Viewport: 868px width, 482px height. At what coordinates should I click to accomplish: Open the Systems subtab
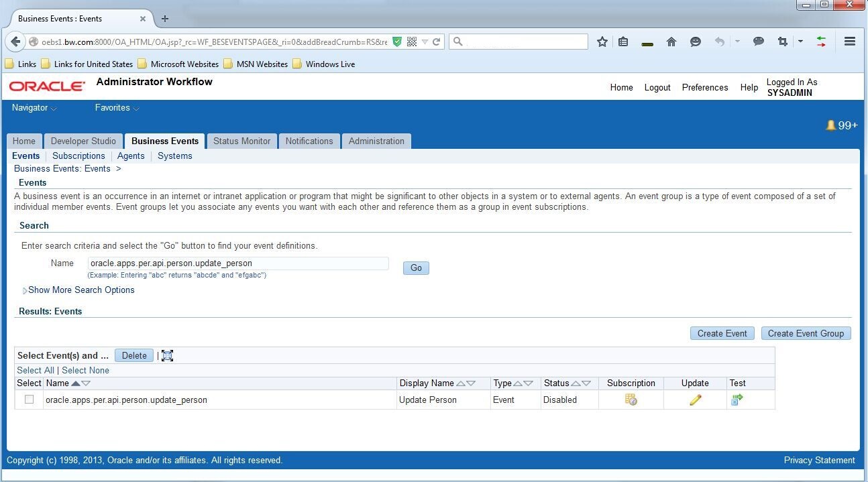point(174,156)
